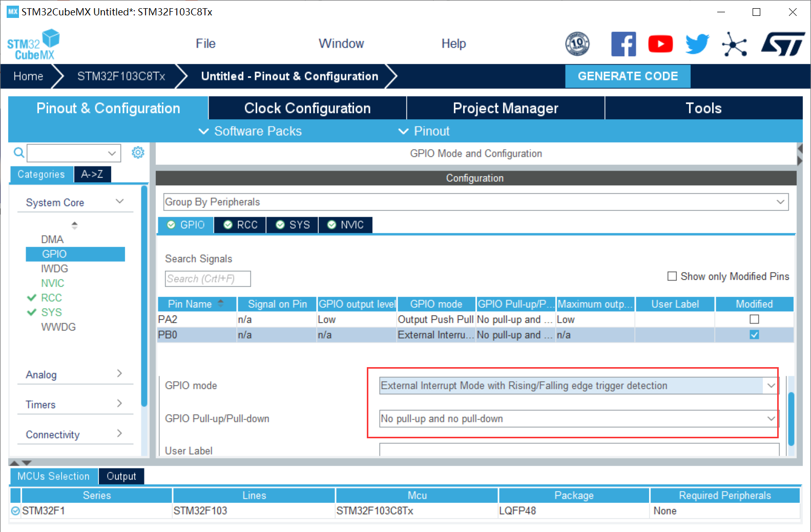This screenshot has width=811, height=532.
Task: Click the search magnifier icon
Action: 19,153
